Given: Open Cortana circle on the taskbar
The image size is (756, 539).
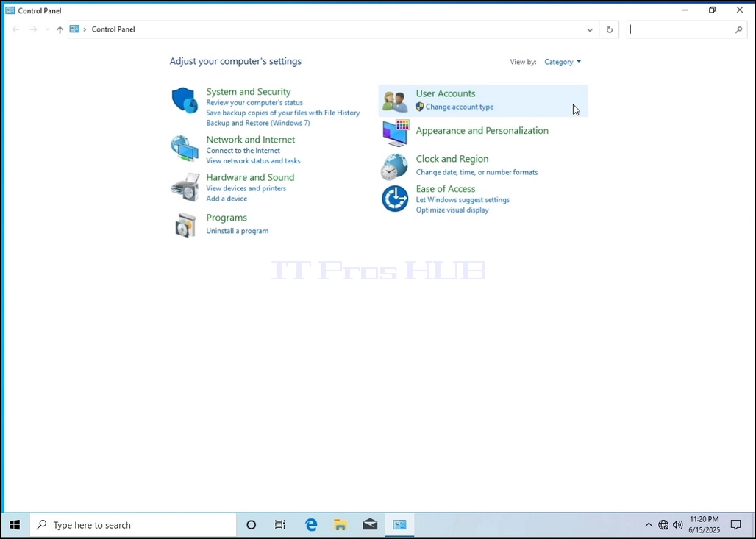Looking at the screenshot, I should [x=251, y=525].
